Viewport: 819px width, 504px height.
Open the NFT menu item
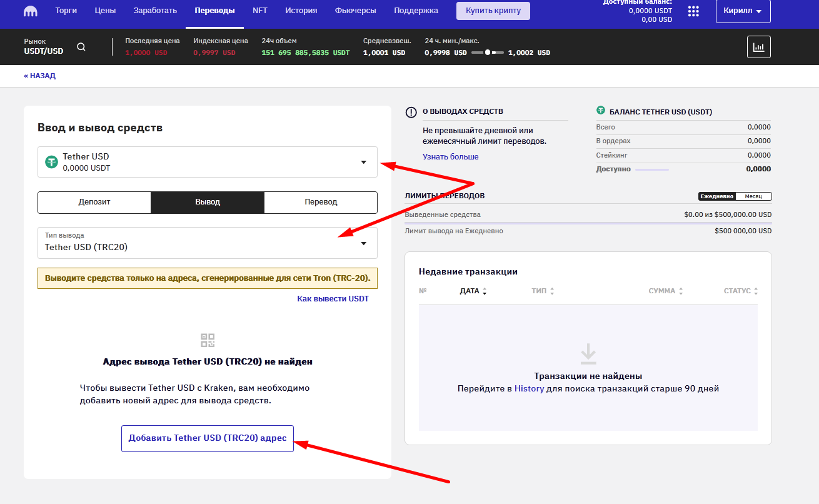point(260,11)
